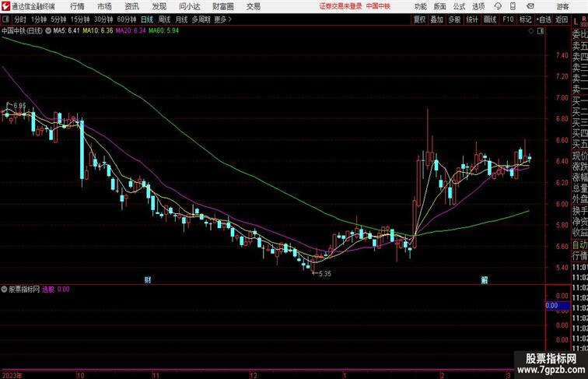Click the 财 marker on the chart bottom
The width and height of the screenshot is (588, 379).
click(x=148, y=280)
